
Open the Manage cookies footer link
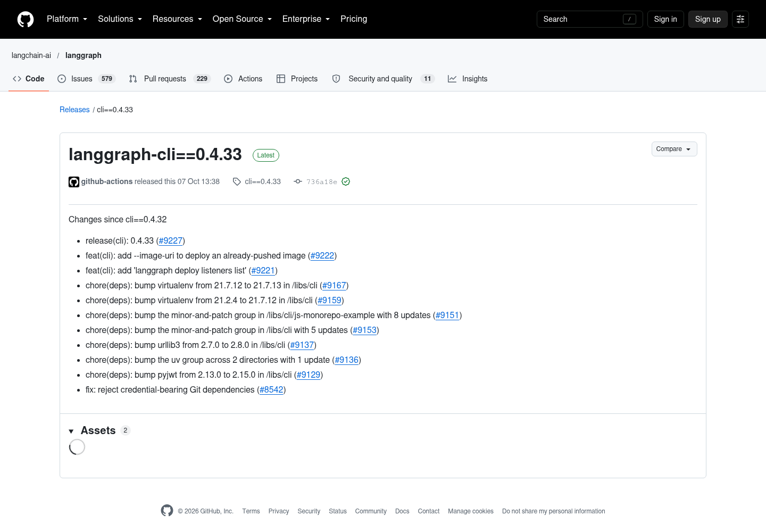click(471, 511)
